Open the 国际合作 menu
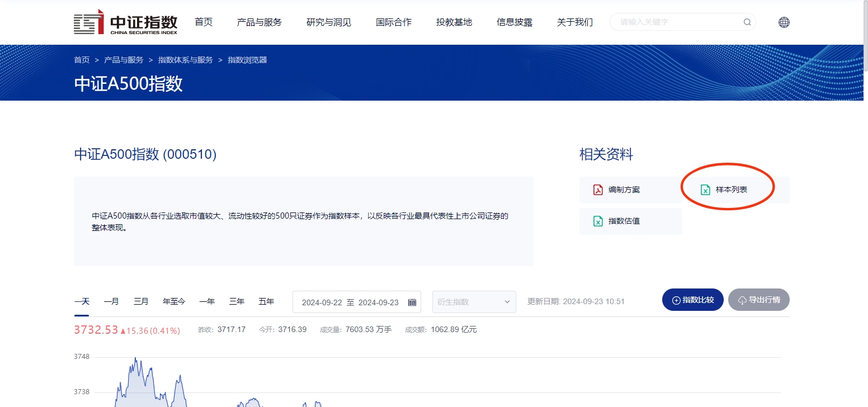The width and height of the screenshot is (868, 407). pos(394,22)
